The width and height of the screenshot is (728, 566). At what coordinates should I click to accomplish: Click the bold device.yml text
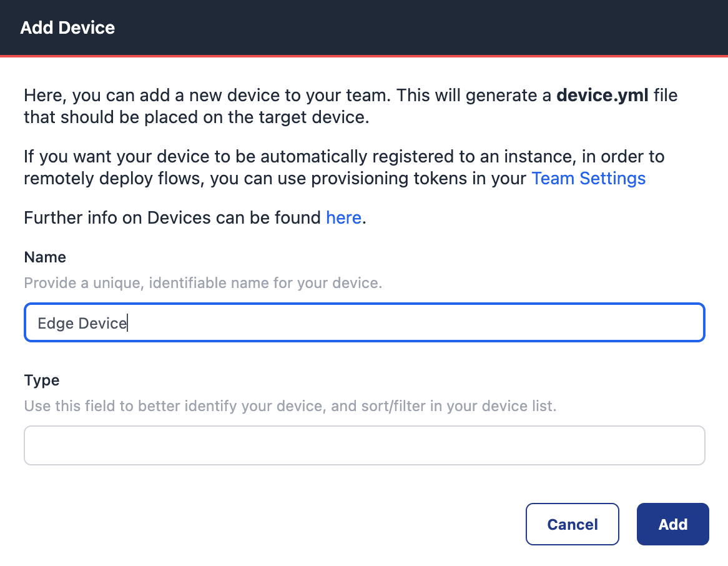click(603, 96)
